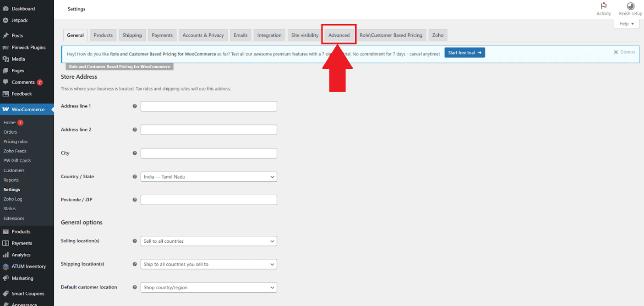Viewport: 644px width, 306px height.
Task: Open ATUM Inventory sidebar icon
Action: point(5,267)
